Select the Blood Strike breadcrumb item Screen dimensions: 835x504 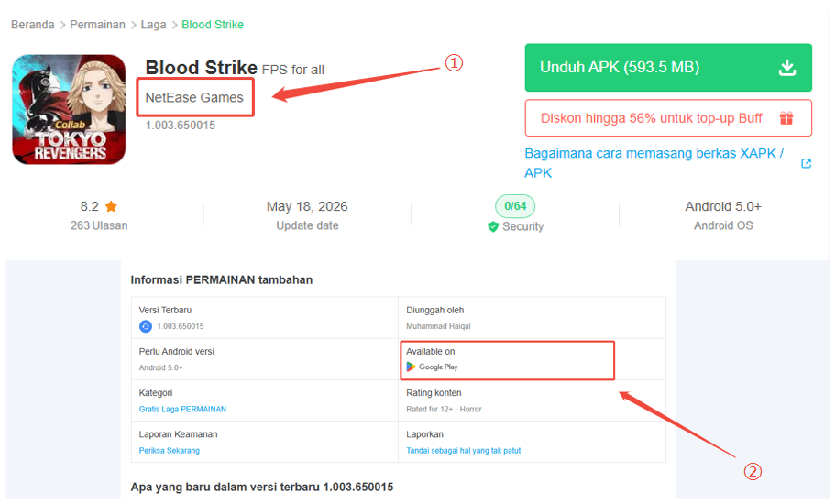click(213, 25)
